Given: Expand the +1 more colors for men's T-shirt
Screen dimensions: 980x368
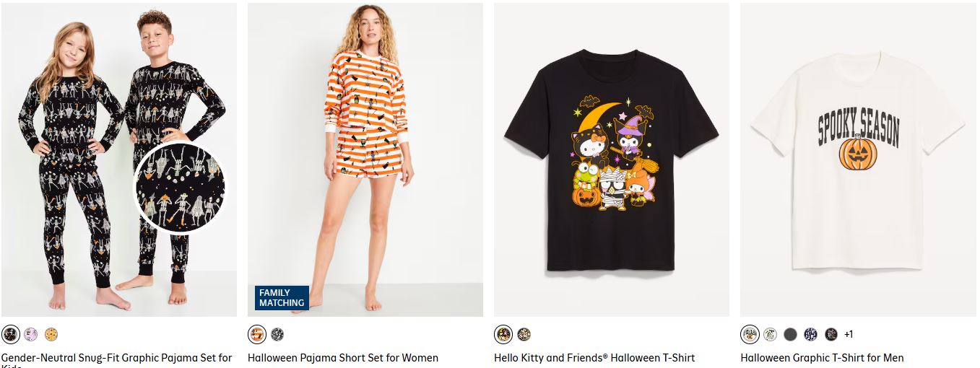Looking at the screenshot, I should click(x=849, y=334).
